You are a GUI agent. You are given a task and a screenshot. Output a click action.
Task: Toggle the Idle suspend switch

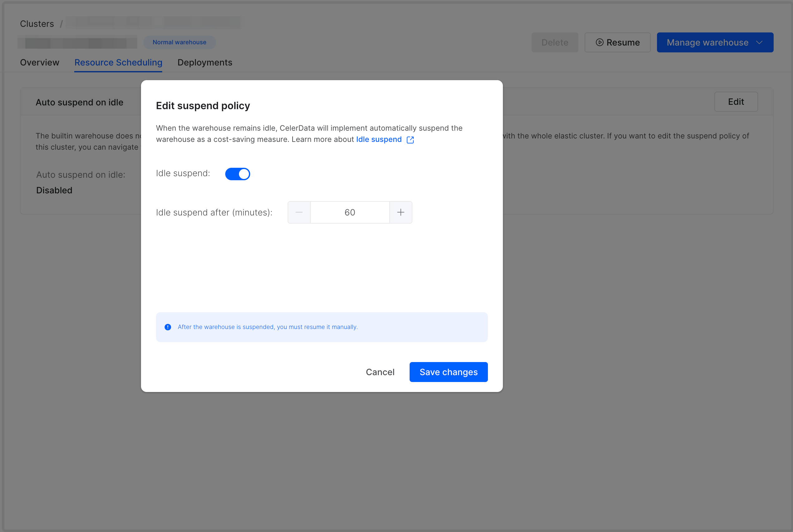coord(237,174)
